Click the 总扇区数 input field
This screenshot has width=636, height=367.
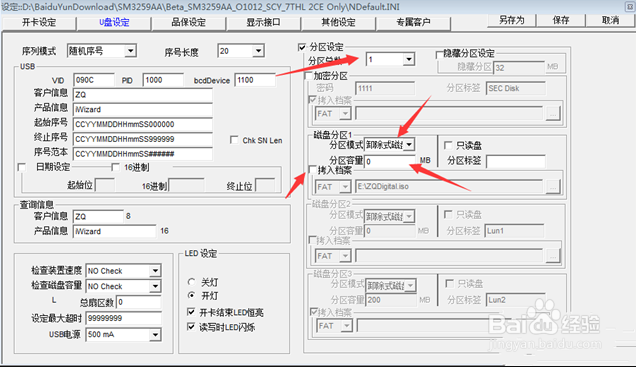pos(139,302)
